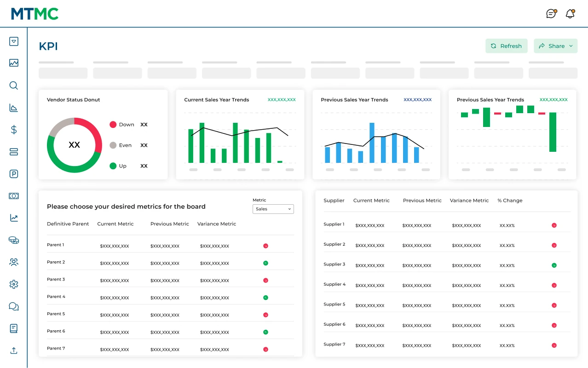Image resolution: width=588 pixels, height=368 pixels.
Task: Open messages icon in top header
Action: click(x=551, y=13)
